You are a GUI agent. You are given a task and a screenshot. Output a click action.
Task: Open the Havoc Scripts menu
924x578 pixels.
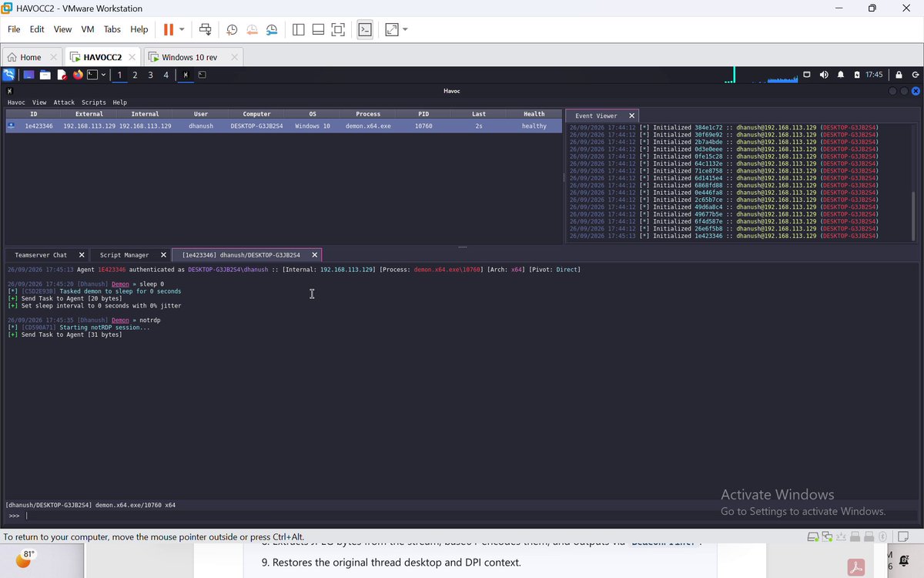94,102
